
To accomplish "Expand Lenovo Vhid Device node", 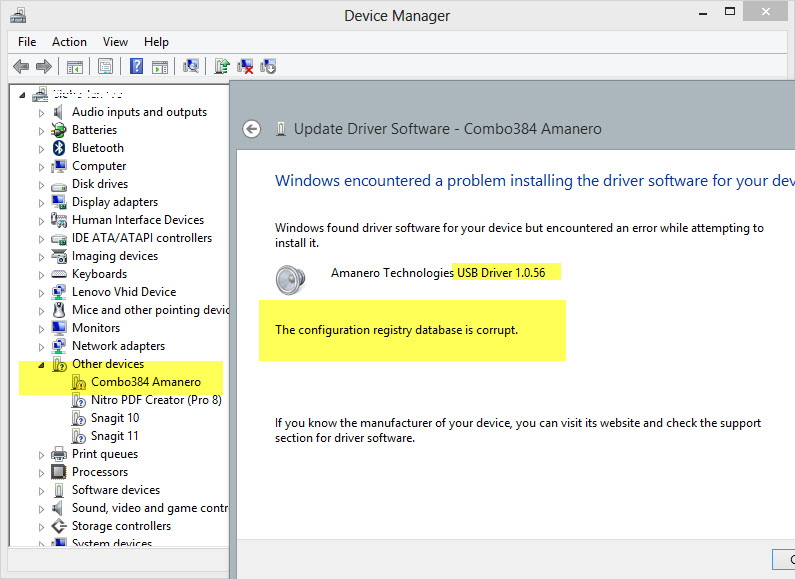I will (x=42, y=293).
